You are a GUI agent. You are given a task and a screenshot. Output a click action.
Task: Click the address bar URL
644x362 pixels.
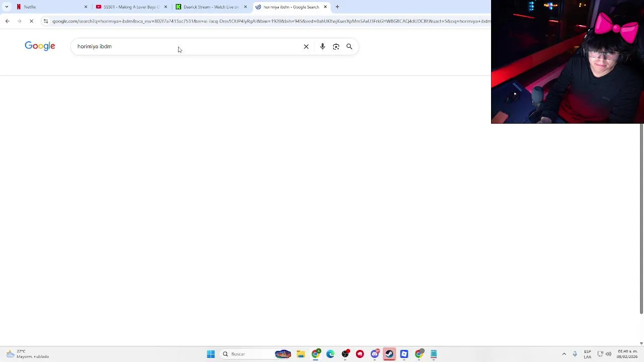(x=271, y=21)
